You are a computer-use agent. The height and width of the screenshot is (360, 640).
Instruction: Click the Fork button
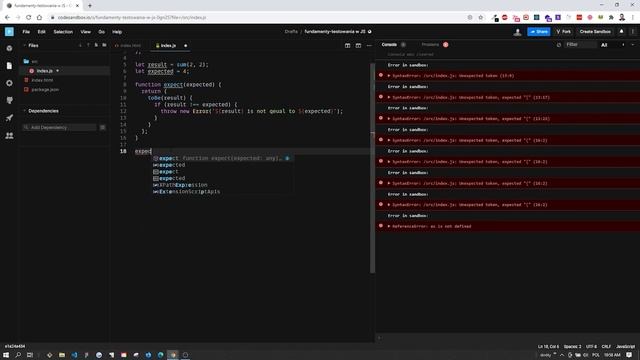(564, 31)
